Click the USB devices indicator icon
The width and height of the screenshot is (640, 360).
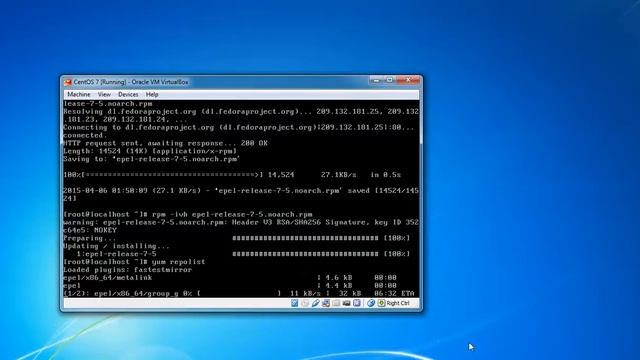point(315,303)
